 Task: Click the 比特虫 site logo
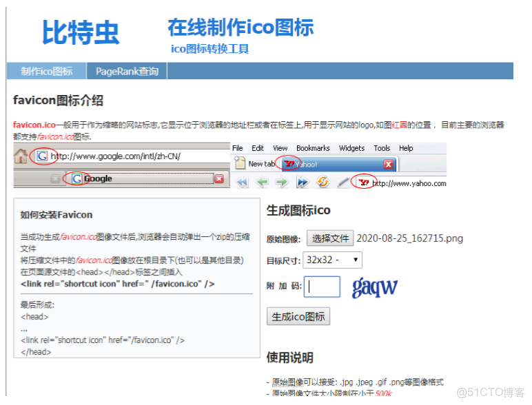[x=81, y=32]
